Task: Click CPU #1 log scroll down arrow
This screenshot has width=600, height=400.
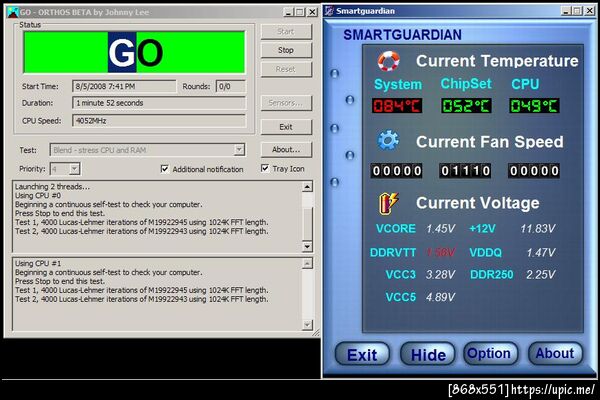Action: [307, 325]
